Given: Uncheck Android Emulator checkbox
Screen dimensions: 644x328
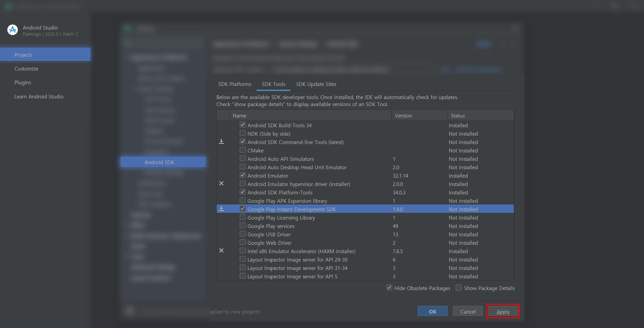Looking at the screenshot, I should coord(243,175).
